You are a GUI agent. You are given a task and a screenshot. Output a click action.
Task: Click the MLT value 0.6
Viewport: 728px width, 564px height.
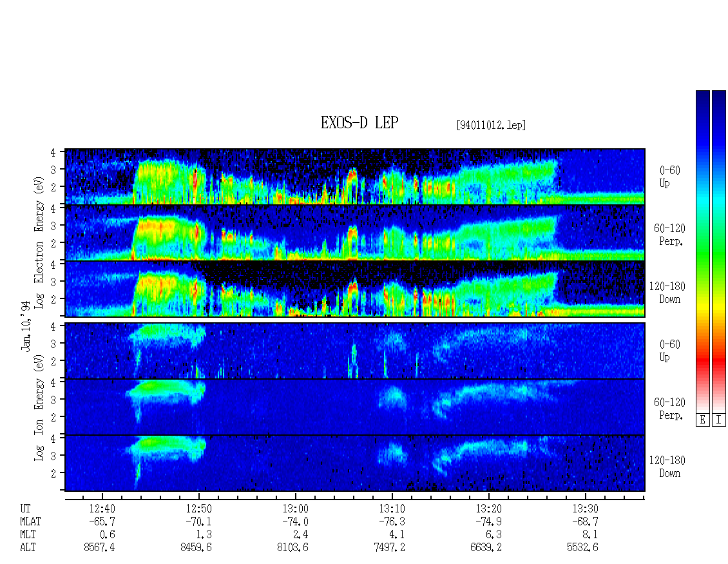click(107, 535)
